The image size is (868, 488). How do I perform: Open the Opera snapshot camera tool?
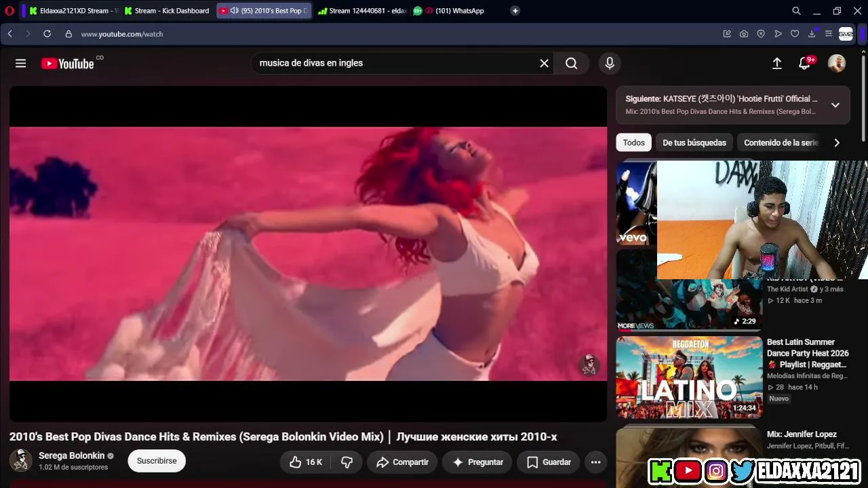[744, 34]
